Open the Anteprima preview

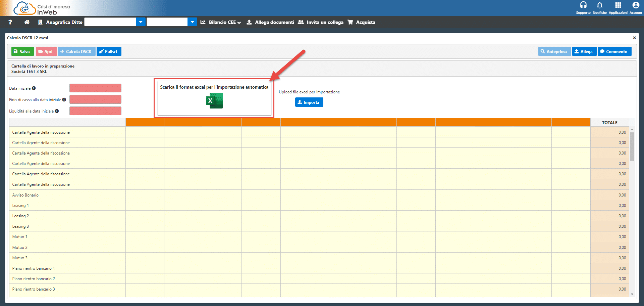click(x=554, y=51)
